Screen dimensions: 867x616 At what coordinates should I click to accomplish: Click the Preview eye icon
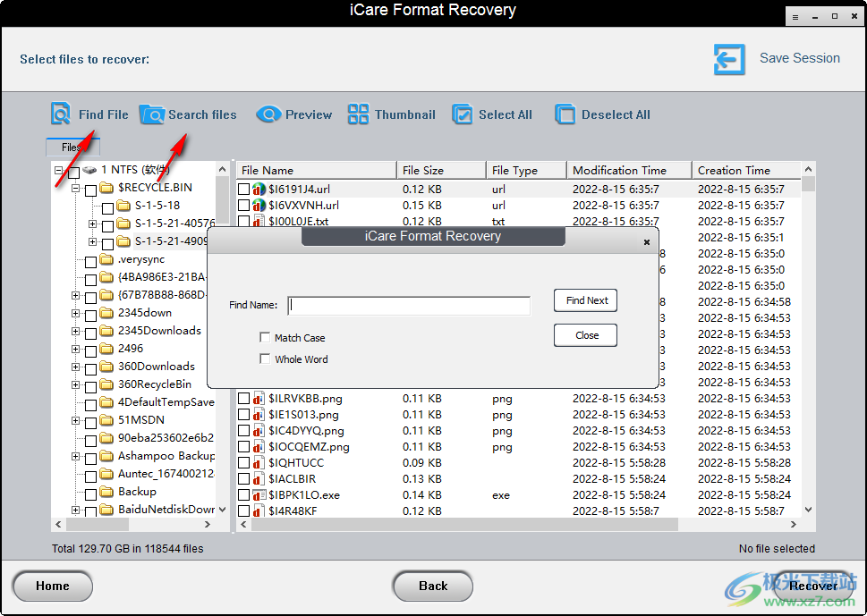(268, 114)
